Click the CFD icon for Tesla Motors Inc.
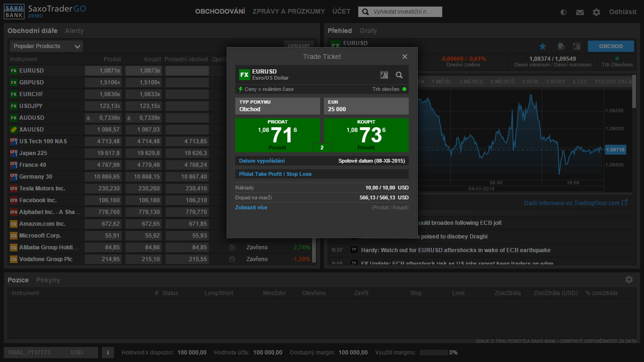 (14, 189)
